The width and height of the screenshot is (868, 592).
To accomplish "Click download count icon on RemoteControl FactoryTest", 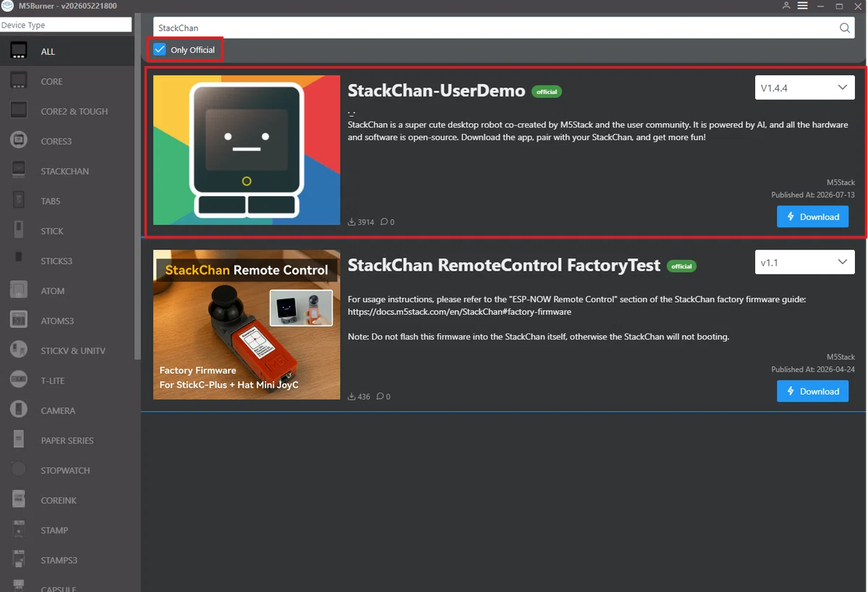I will [352, 397].
